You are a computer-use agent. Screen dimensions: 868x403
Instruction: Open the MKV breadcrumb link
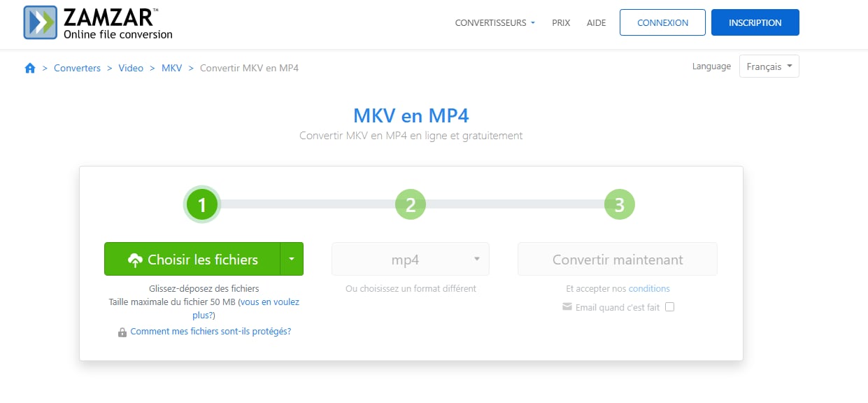pos(171,68)
